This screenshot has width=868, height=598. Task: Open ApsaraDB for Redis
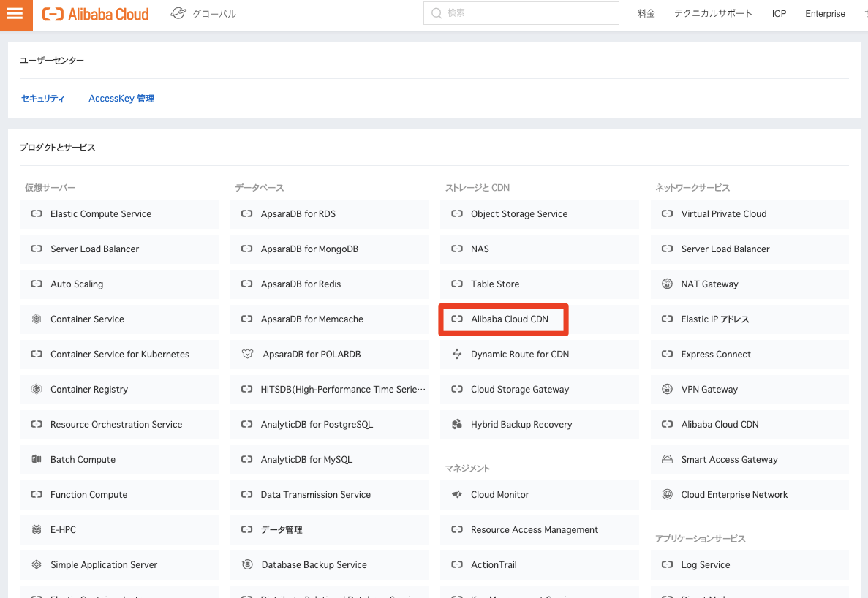click(329, 284)
